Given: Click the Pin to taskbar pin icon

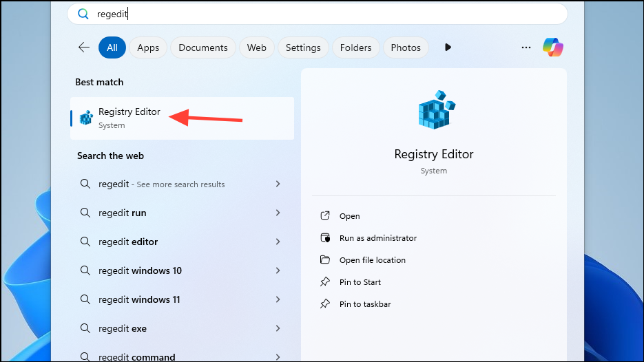Looking at the screenshot, I should click(325, 304).
